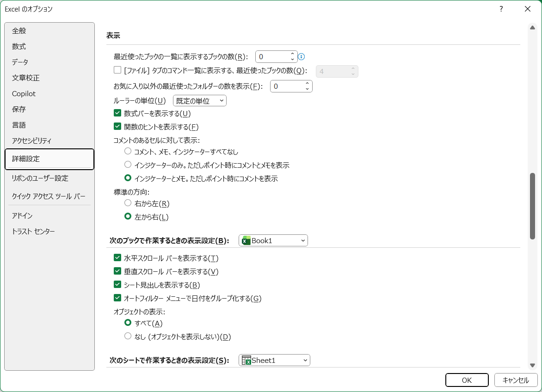Confirm settings with the OK button
Screen dimensions: 542x392
[467, 380]
